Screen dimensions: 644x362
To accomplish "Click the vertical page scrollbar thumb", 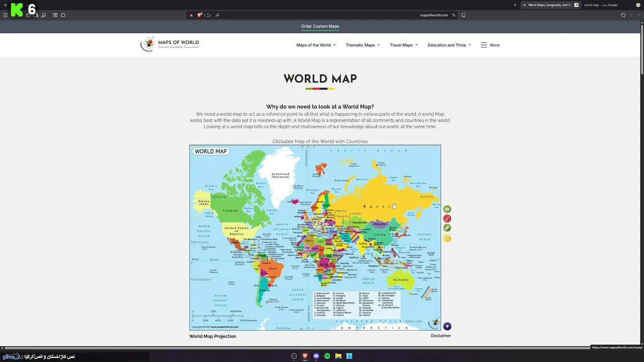I will [x=641, y=50].
